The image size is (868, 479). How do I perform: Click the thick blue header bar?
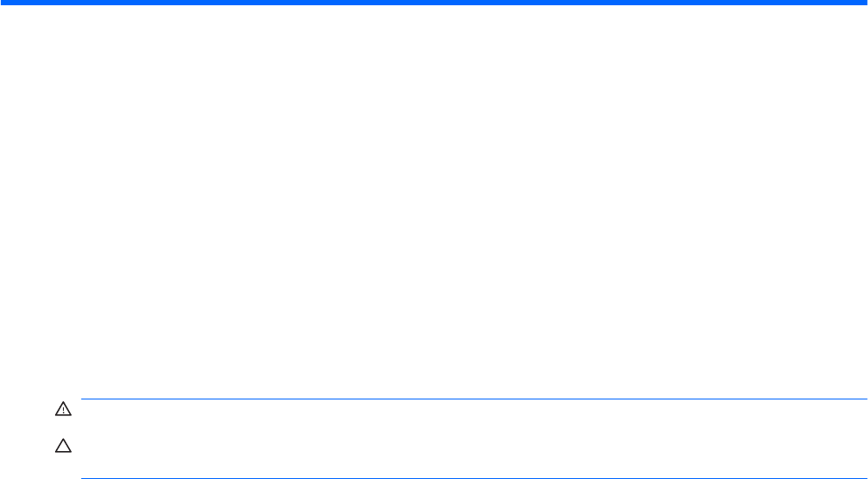point(434,3)
